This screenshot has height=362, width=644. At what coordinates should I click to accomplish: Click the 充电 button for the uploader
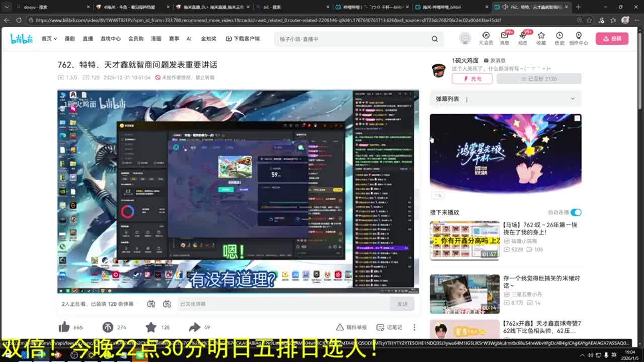click(x=471, y=79)
